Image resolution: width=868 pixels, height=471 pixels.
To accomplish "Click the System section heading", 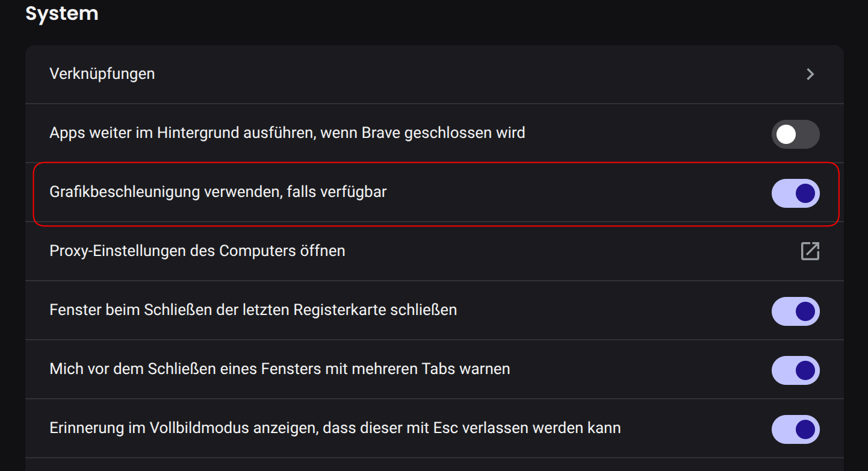I will (62, 13).
